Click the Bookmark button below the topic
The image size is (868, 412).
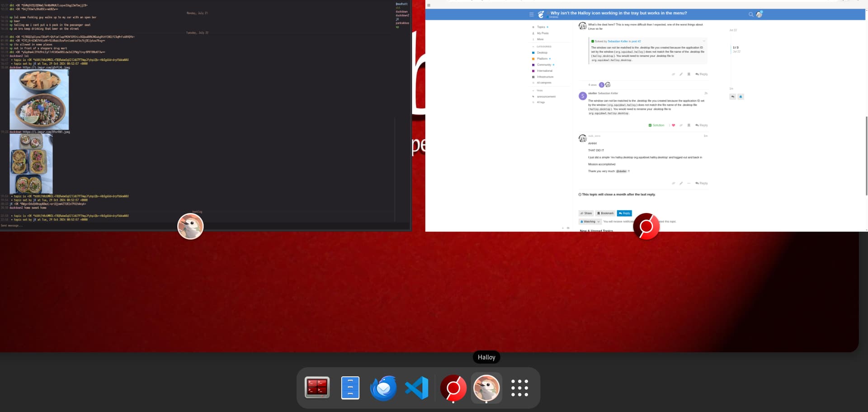[x=605, y=213]
